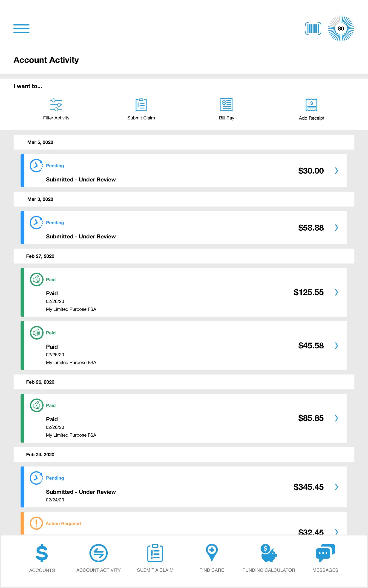The width and height of the screenshot is (368, 588).
Task: Click the $32.45 amount
Action: pos(311,532)
